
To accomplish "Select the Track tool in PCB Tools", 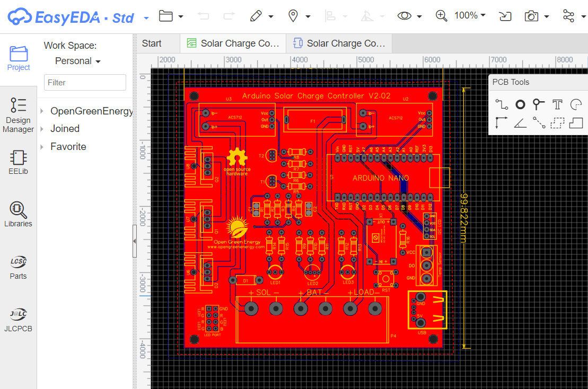I will [x=502, y=104].
